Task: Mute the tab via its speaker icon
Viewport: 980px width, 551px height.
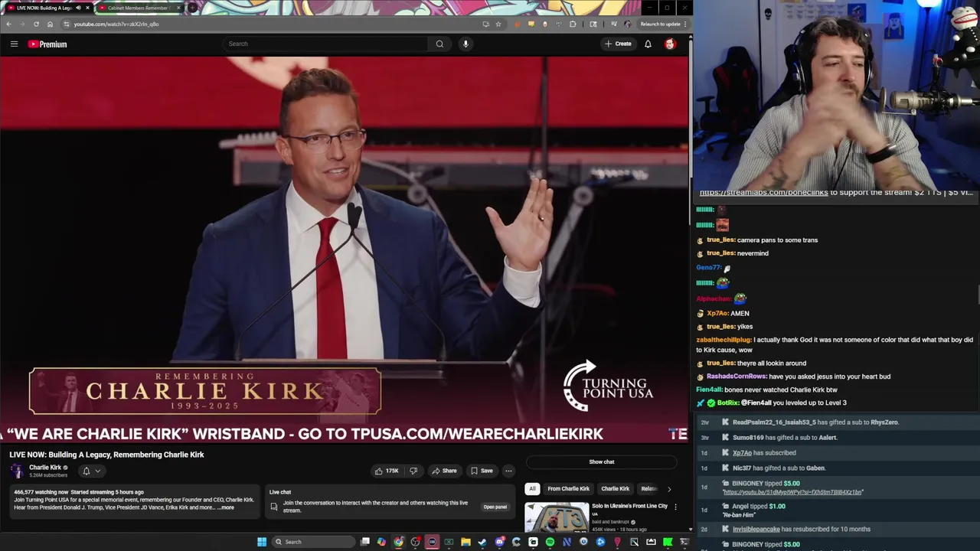Action: pyautogui.click(x=78, y=8)
